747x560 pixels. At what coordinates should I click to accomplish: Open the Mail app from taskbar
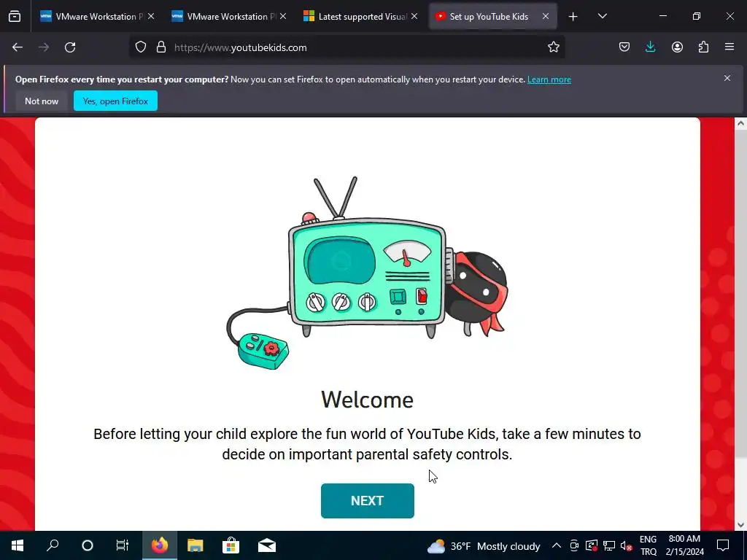pos(267,545)
